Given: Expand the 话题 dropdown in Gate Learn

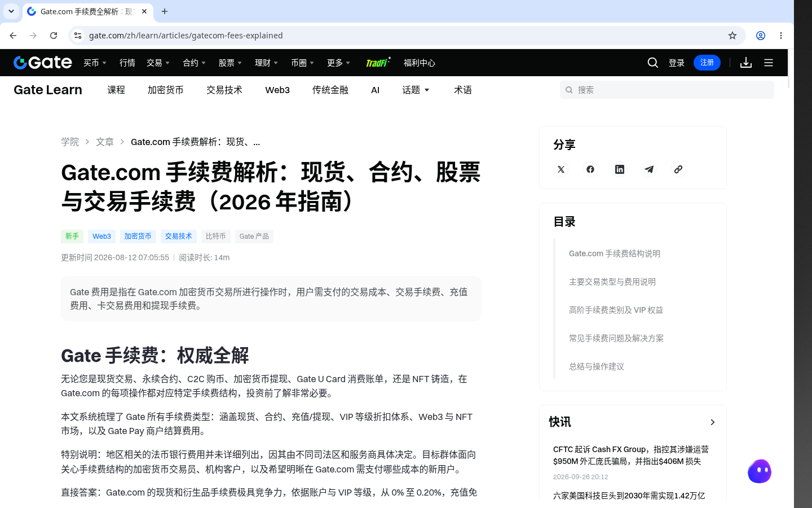Looking at the screenshot, I should coord(416,90).
